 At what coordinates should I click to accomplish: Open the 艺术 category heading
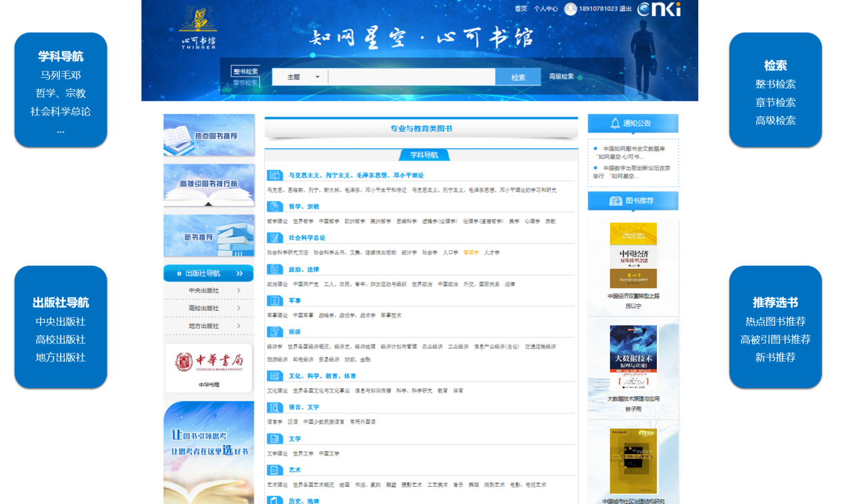(294, 470)
